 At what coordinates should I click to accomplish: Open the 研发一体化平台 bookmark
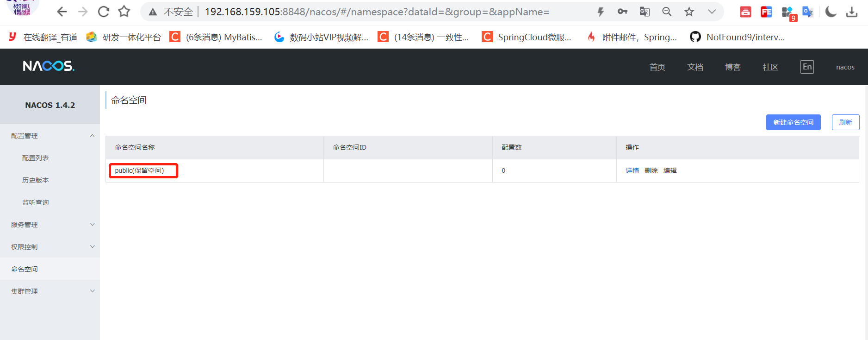pos(124,37)
